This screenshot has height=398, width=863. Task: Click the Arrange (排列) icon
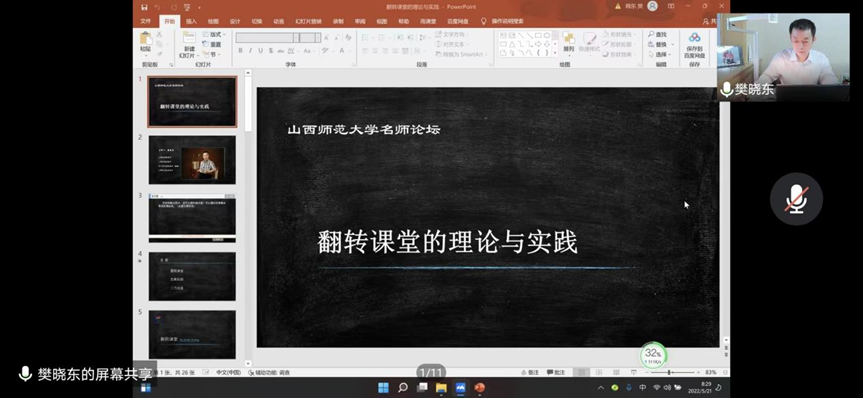click(569, 39)
